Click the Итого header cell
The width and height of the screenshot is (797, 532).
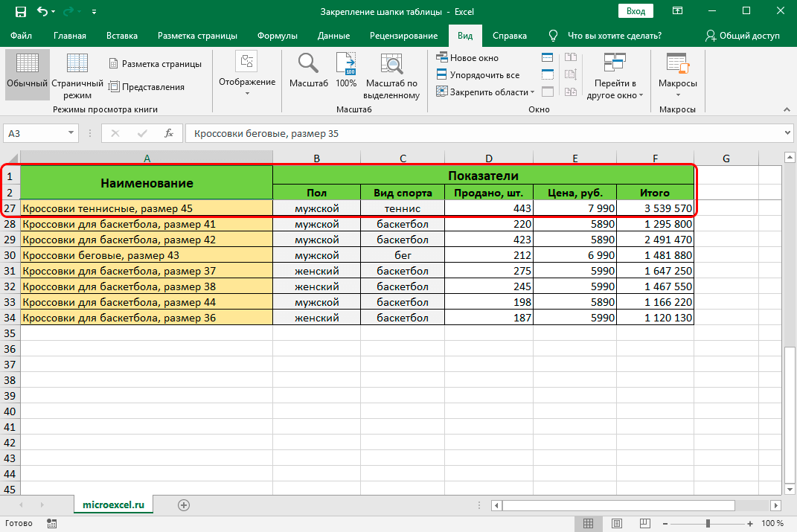point(655,193)
